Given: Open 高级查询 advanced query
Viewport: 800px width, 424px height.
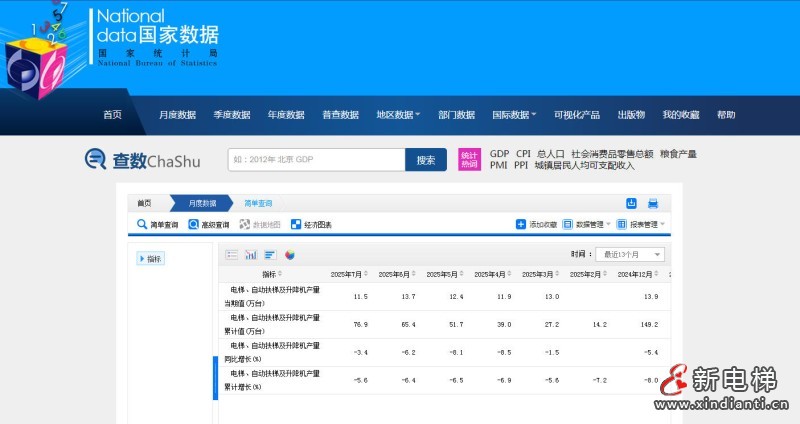Looking at the screenshot, I should coord(209,225).
